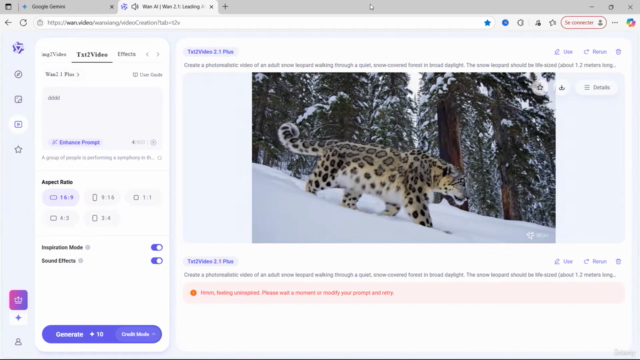This screenshot has width=640, height=360.
Task: Refresh the suggested prompt example
Action: point(160,158)
